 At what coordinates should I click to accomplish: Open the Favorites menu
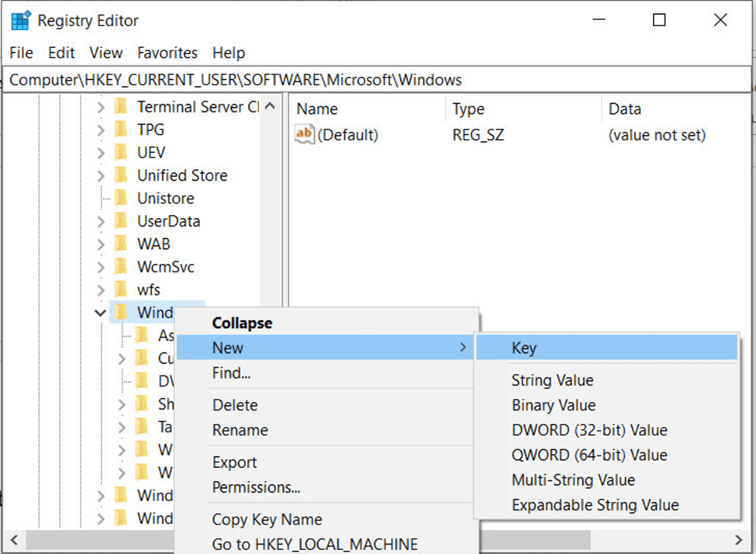[x=167, y=53]
